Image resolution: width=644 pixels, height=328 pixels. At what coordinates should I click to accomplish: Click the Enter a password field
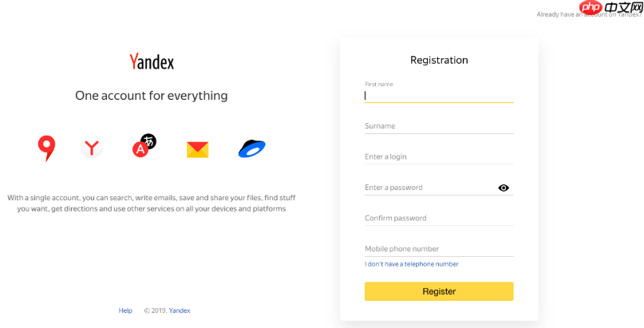click(427, 188)
